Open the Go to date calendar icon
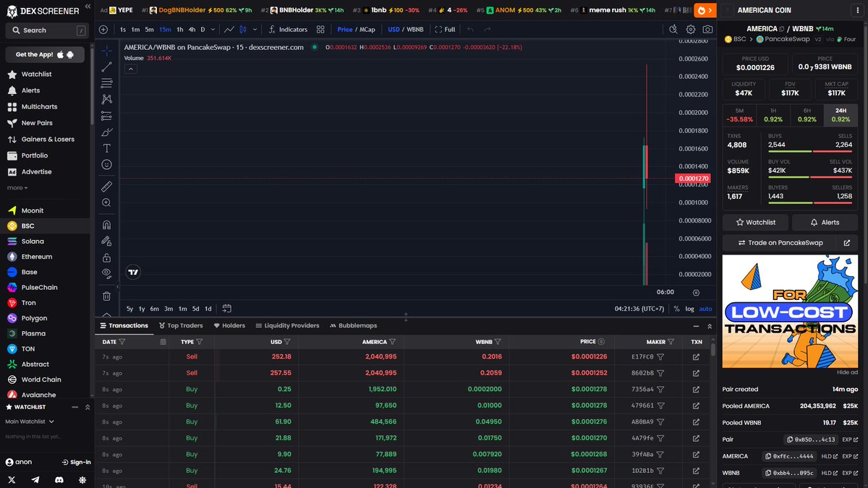This screenshot has width=868, height=488. (x=227, y=309)
